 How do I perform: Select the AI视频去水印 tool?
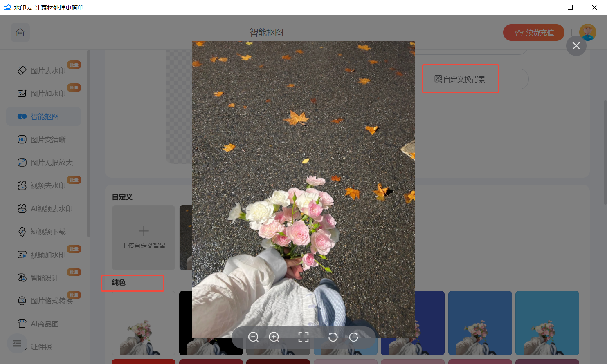[43, 208]
